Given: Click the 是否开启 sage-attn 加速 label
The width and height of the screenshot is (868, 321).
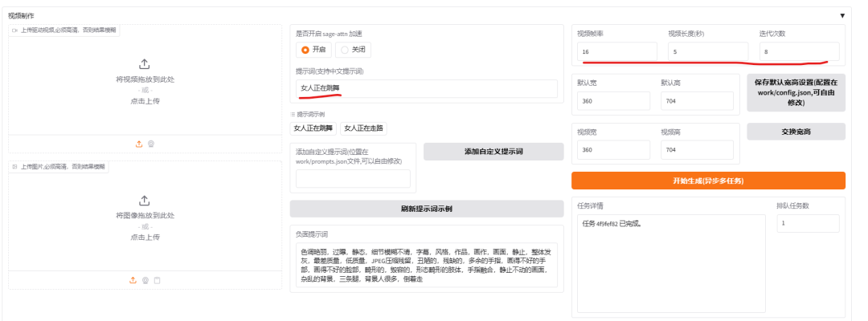Looking at the screenshot, I should 329,34.
